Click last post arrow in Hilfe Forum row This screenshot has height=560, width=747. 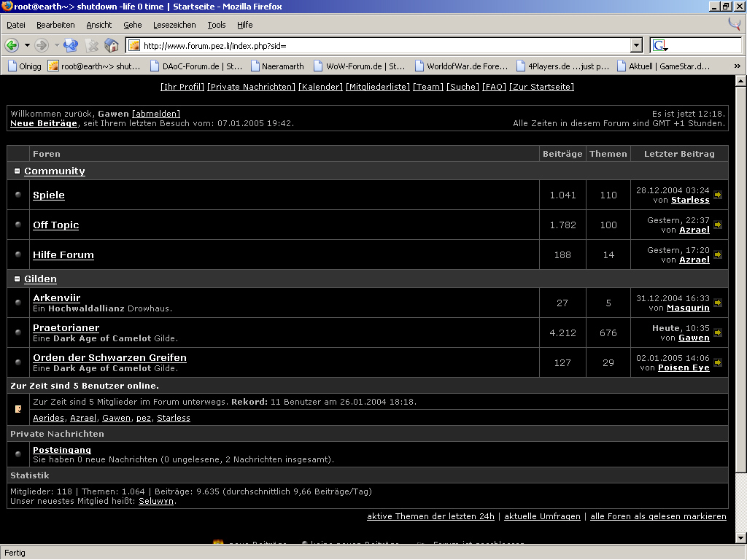(718, 255)
